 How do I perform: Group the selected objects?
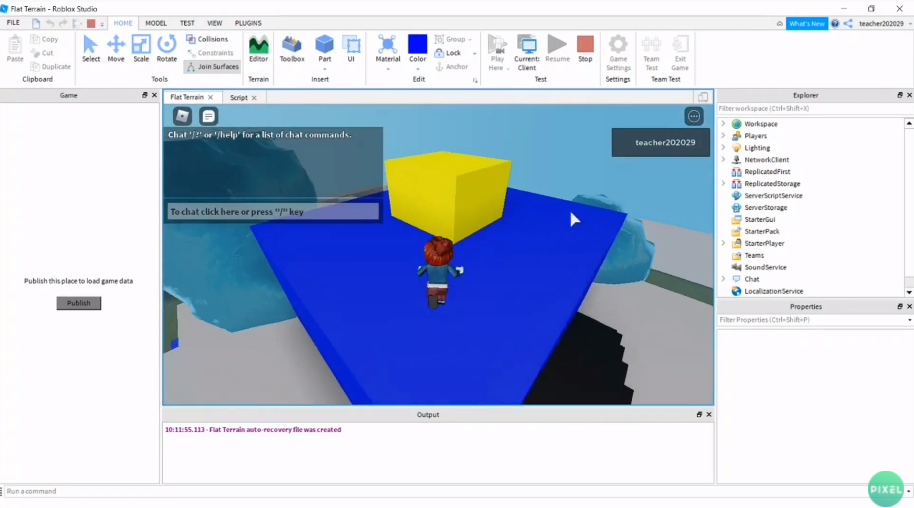point(451,39)
